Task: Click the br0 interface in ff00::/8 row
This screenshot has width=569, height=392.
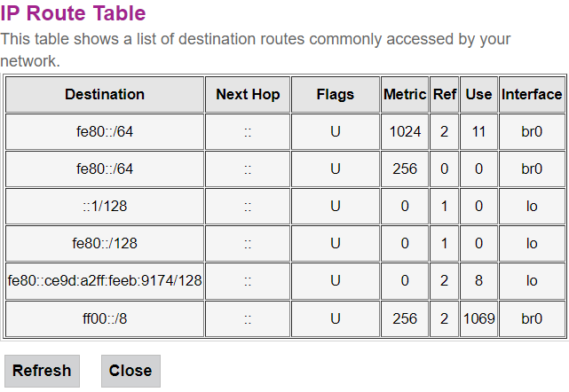Action: 532,318
